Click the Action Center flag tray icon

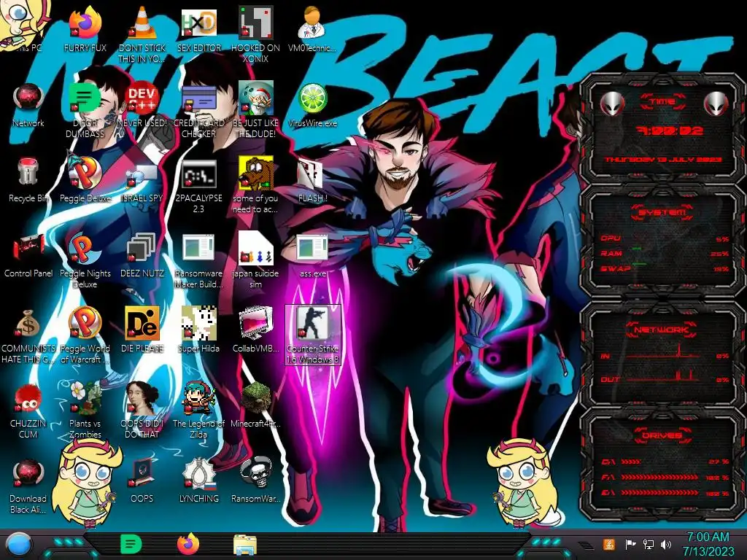tap(630, 544)
